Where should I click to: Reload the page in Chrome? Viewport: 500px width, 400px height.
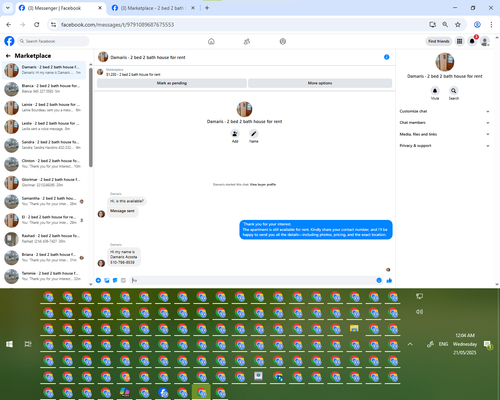(x=37, y=24)
